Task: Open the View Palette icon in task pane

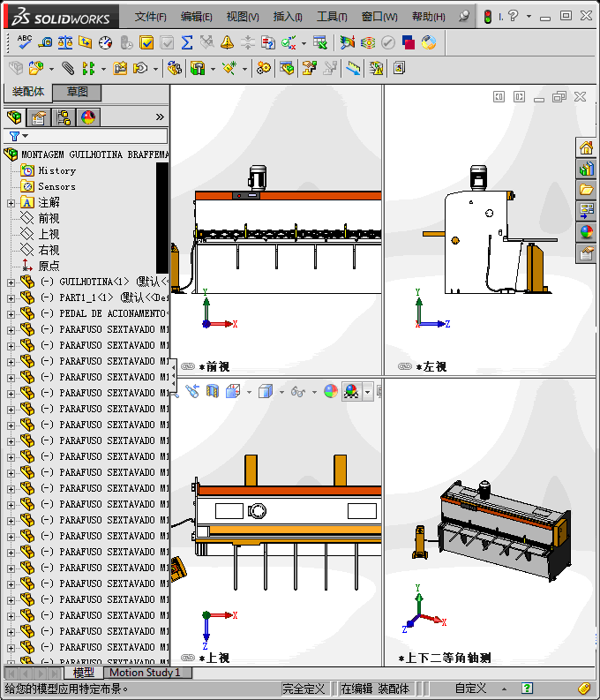Action: [586, 211]
